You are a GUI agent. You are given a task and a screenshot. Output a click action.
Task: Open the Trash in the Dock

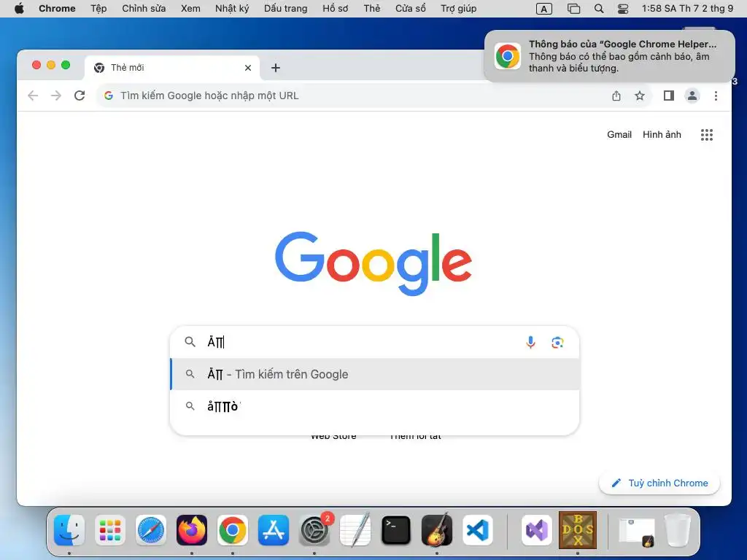point(677,529)
